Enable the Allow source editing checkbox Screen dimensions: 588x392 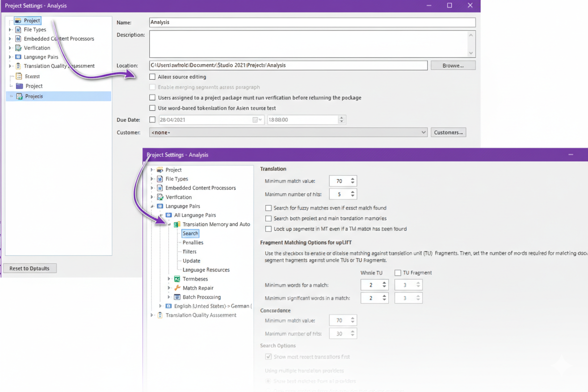pos(152,77)
